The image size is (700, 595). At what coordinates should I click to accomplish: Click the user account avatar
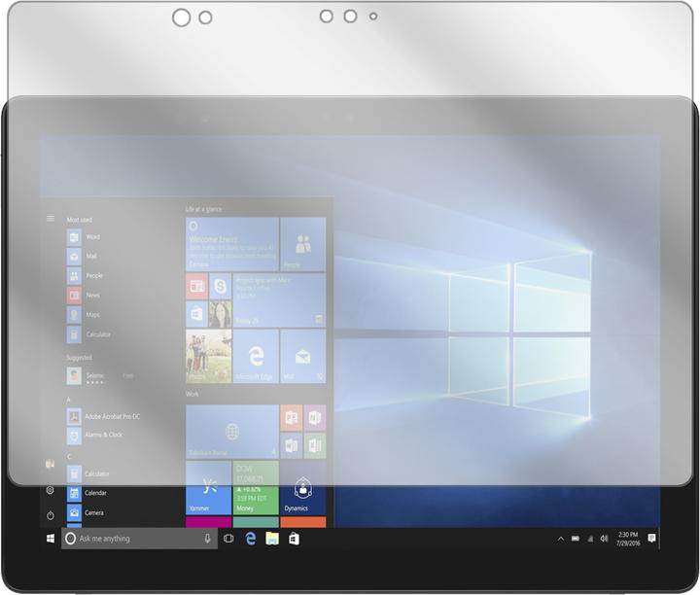tap(51, 464)
